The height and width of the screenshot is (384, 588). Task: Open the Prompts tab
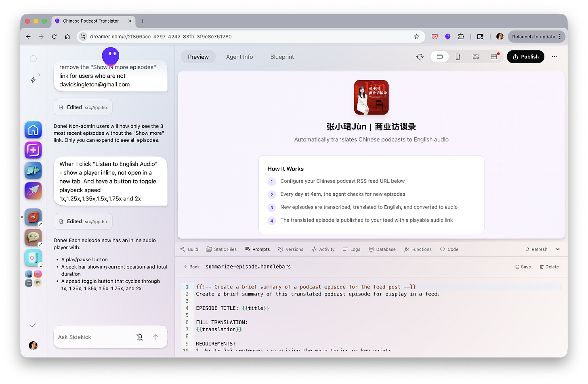[257, 249]
